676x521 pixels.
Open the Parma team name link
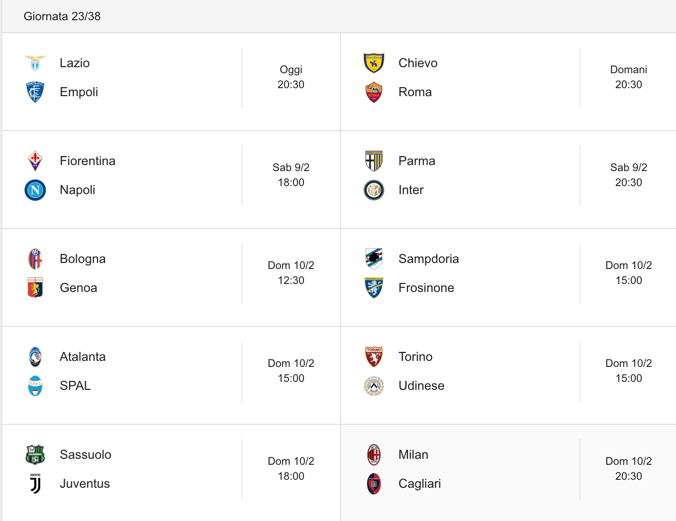click(416, 161)
